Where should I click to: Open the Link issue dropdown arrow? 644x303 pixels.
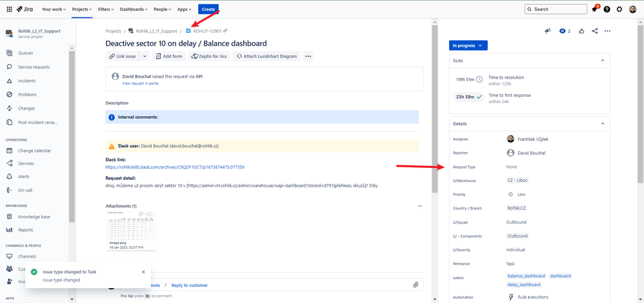tap(144, 56)
